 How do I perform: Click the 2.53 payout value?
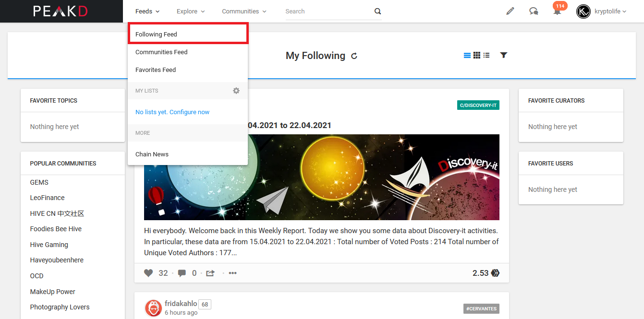480,273
